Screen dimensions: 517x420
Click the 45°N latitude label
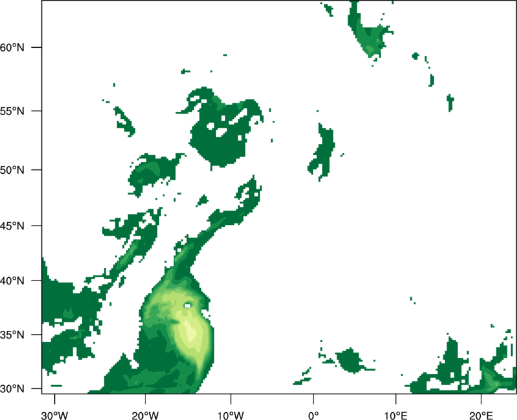click(12, 226)
